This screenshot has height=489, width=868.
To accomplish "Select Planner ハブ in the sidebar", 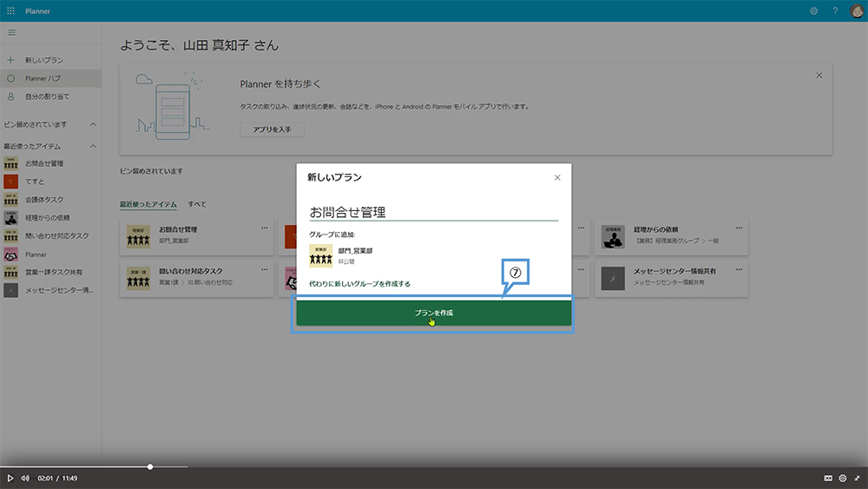I will (50, 78).
